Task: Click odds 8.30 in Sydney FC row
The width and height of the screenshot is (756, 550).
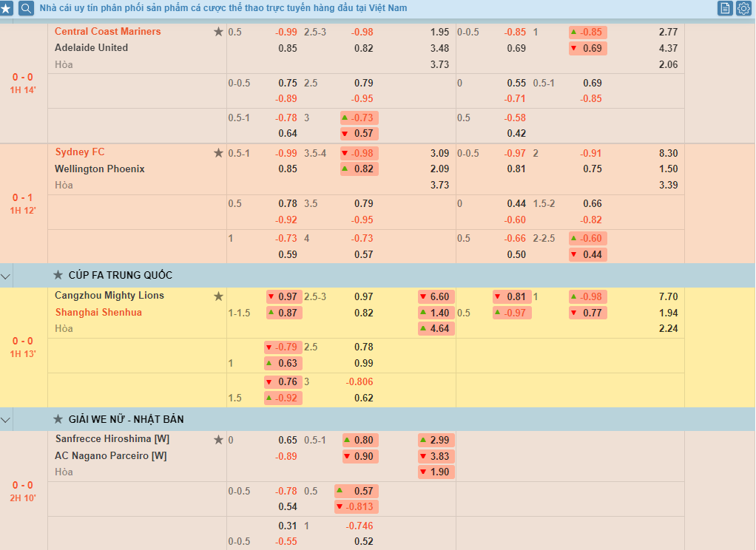Action: point(668,153)
